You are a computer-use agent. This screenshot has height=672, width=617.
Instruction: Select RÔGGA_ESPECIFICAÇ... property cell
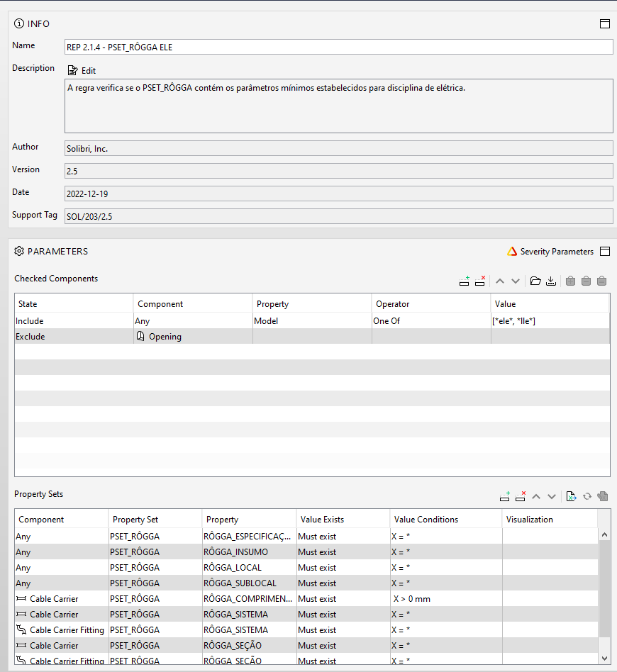[x=249, y=536]
